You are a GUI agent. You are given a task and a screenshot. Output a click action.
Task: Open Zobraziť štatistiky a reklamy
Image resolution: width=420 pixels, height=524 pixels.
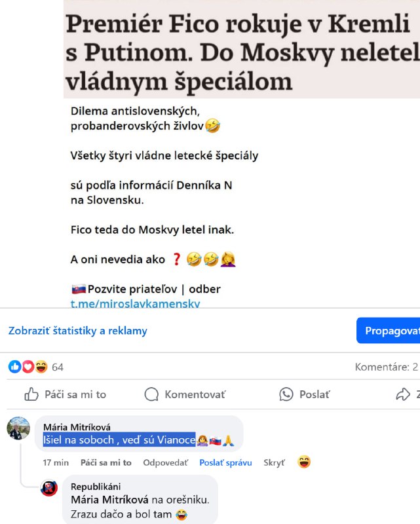77,331
